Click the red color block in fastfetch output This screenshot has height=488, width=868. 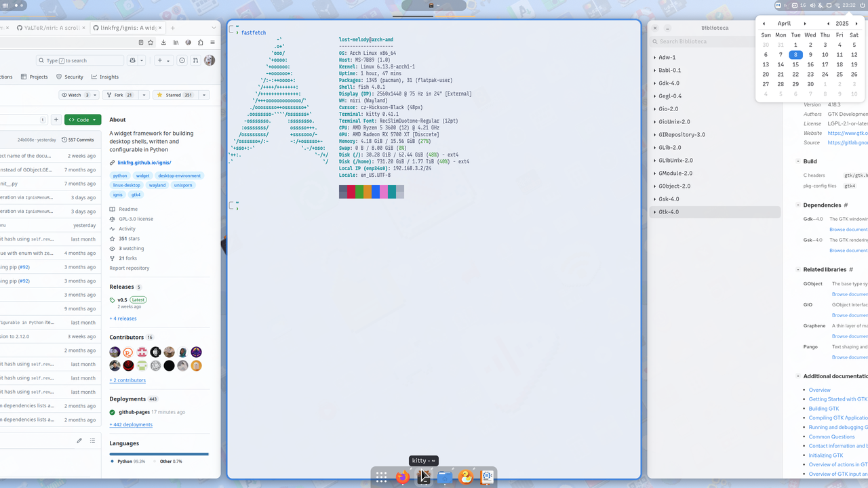(x=351, y=192)
